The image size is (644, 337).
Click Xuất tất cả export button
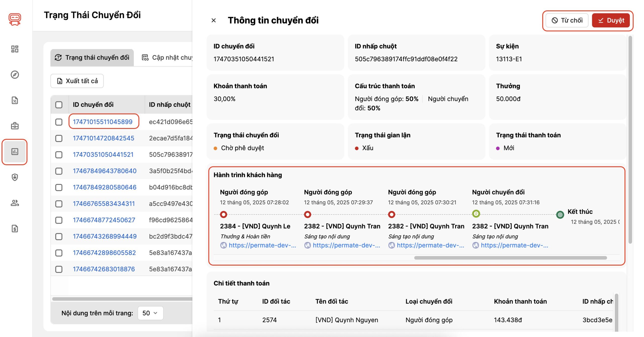pos(77,81)
